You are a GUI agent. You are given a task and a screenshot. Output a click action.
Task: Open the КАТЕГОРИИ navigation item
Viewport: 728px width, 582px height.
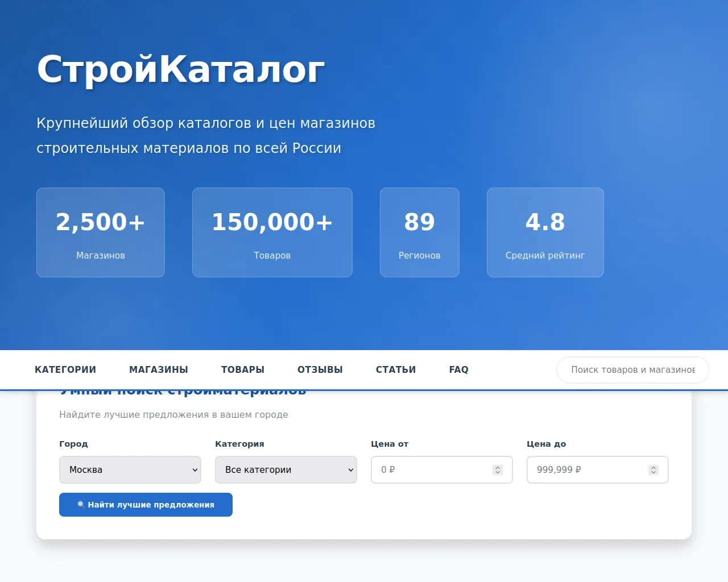point(65,369)
